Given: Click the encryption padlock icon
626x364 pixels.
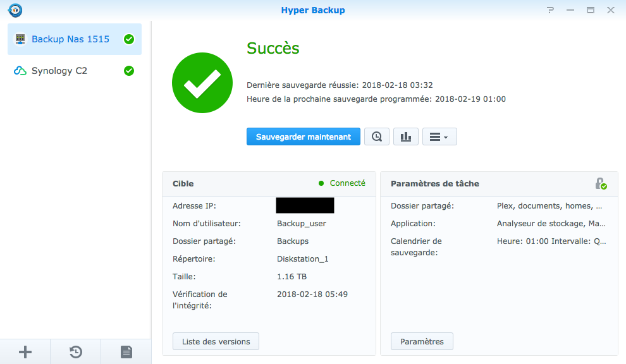Looking at the screenshot, I should click(x=601, y=184).
